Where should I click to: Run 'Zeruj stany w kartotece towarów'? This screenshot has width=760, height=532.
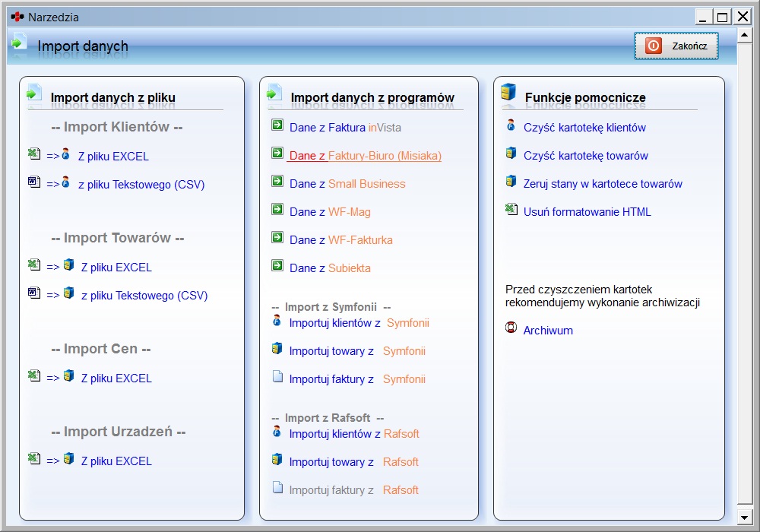(x=603, y=184)
